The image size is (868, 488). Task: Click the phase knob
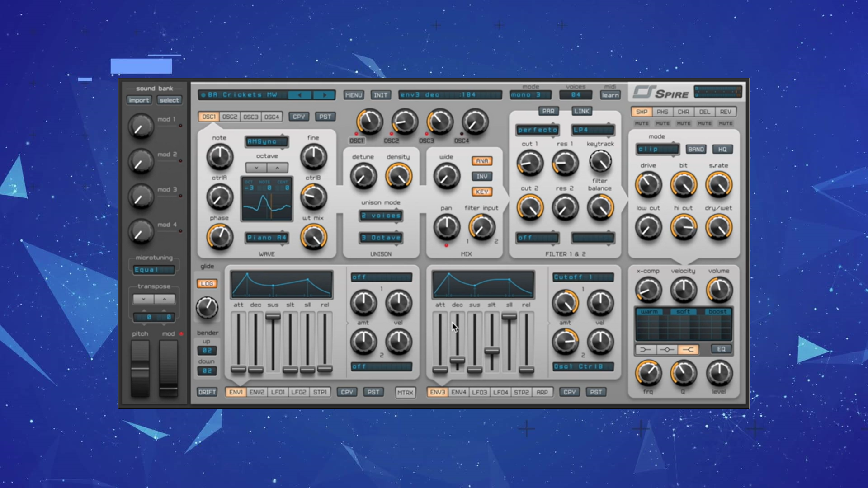(220, 237)
